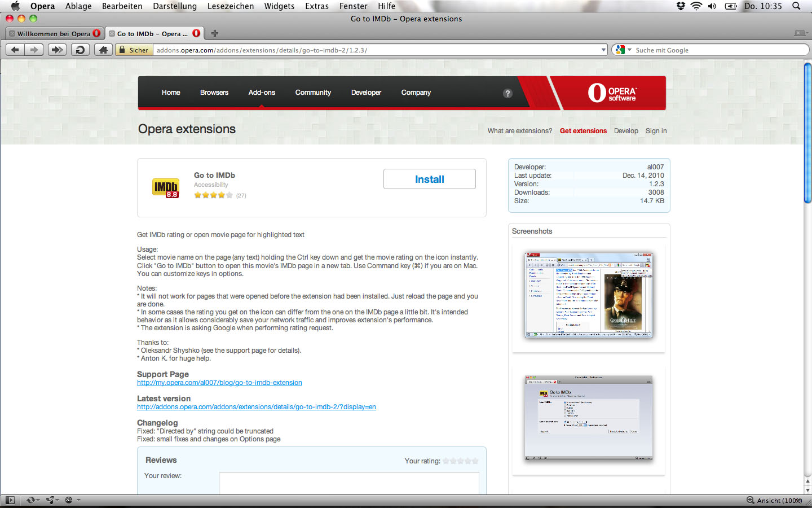The image size is (812, 508).
Task: Install the Go to IMDb extension
Action: pos(429,179)
